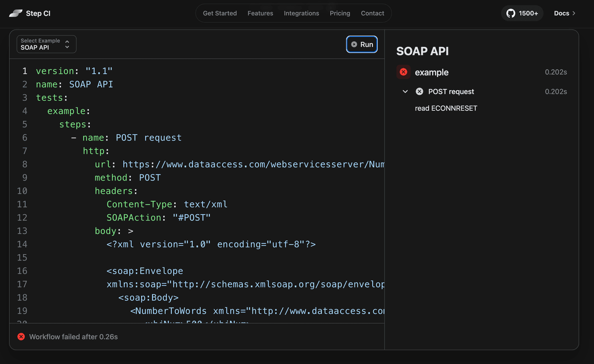This screenshot has width=594, height=364.
Task: Click line 12 SOAPAction header in editor
Action: pos(158,218)
